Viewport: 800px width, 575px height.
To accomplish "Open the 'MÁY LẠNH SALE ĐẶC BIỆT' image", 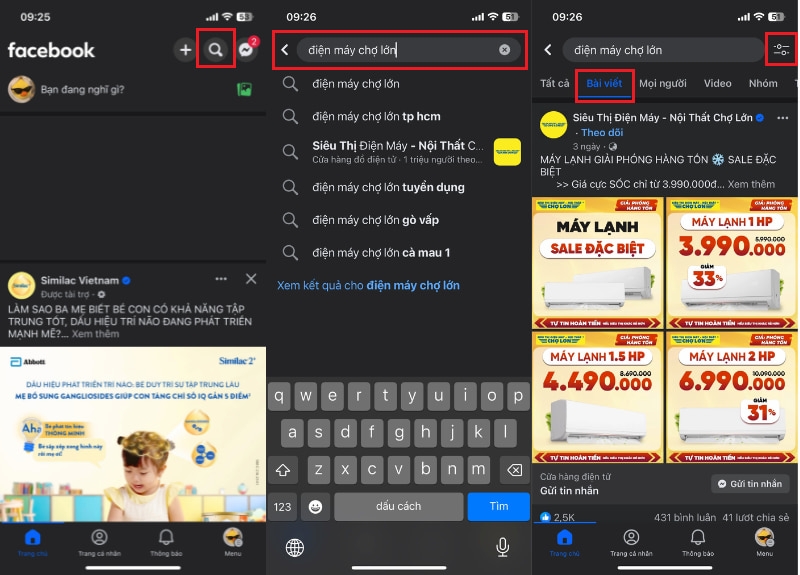I will point(597,263).
